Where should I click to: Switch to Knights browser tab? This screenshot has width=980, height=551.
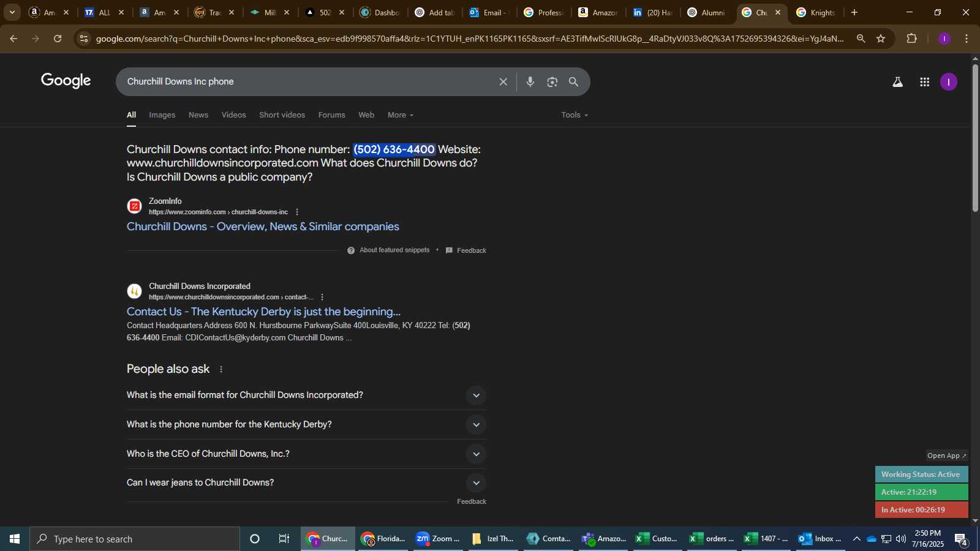point(816,12)
